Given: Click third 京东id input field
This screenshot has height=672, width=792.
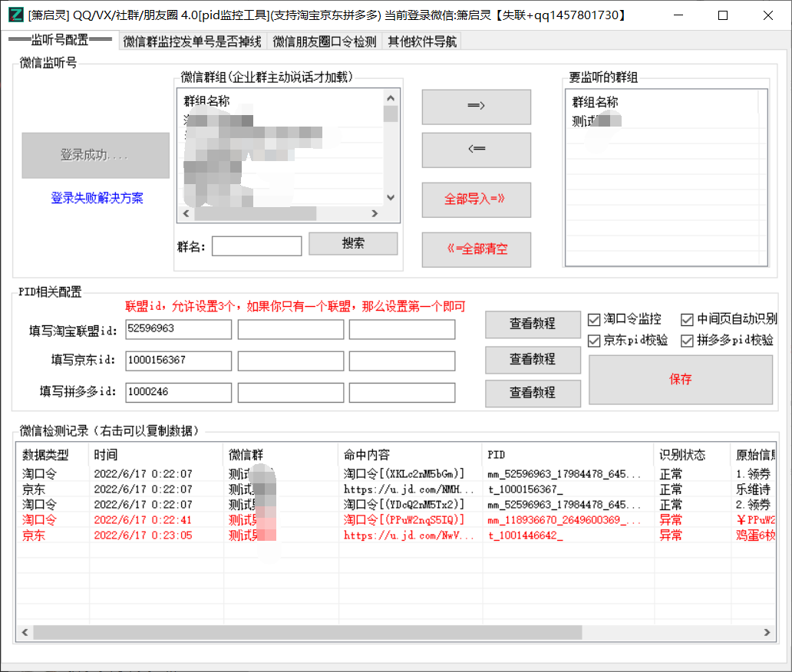Looking at the screenshot, I should coord(402,361).
